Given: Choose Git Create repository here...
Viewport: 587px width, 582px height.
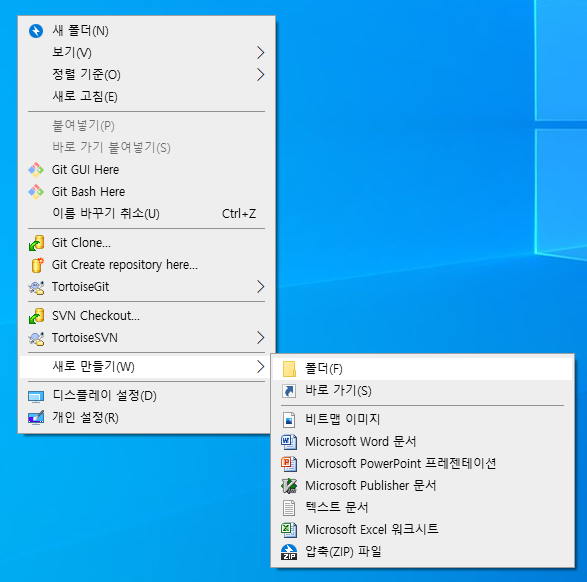Looking at the screenshot, I should pos(147,265).
